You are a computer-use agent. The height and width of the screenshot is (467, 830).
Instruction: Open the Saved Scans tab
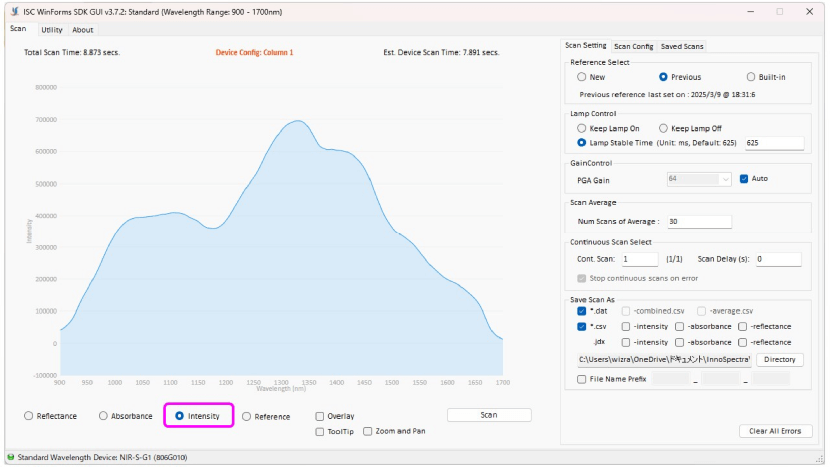click(682, 46)
